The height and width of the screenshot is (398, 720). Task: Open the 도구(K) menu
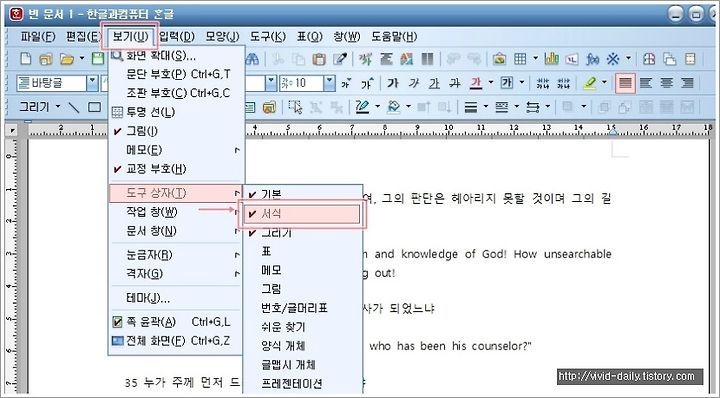(x=268, y=37)
